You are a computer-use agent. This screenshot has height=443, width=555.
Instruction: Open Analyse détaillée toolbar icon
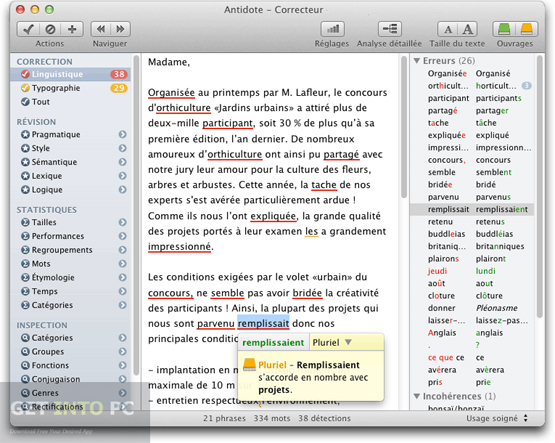click(390, 29)
